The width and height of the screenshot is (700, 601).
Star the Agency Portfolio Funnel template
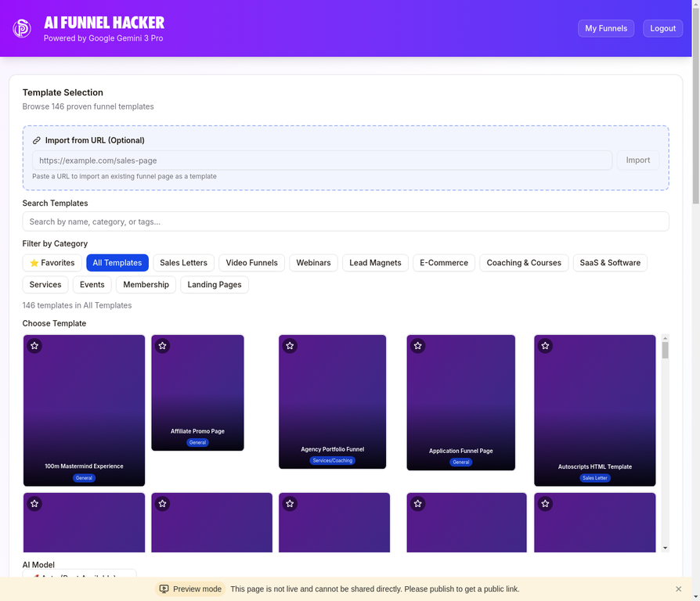[290, 345]
